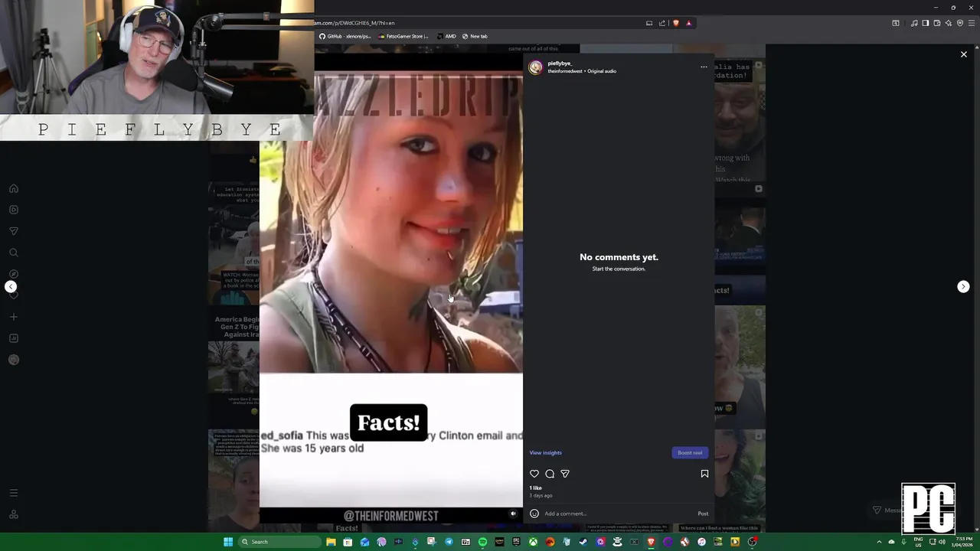The height and width of the screenshot is (551, 980).
Task: Click View insights link
Action: coord(545,452)
